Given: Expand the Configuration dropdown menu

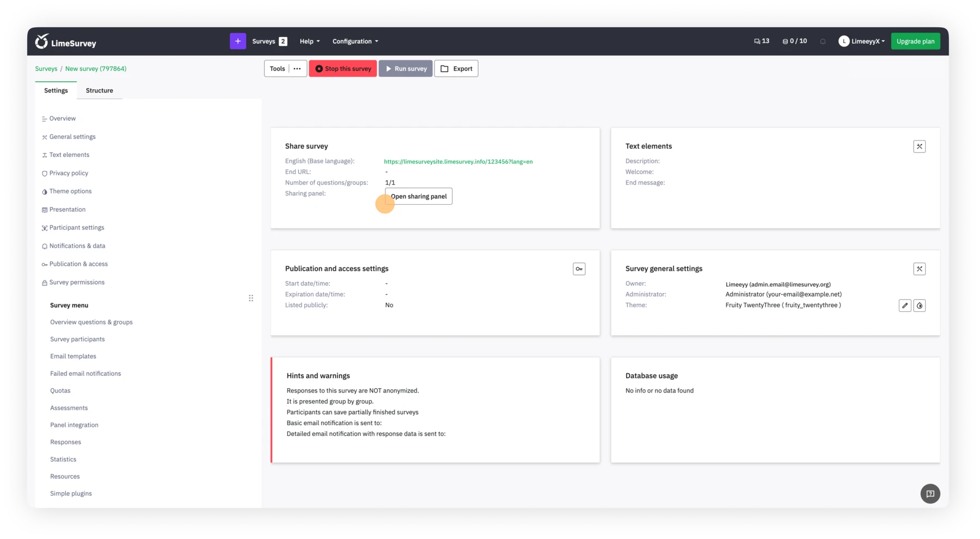Looking at the screenshot, I should click(355, 41).
